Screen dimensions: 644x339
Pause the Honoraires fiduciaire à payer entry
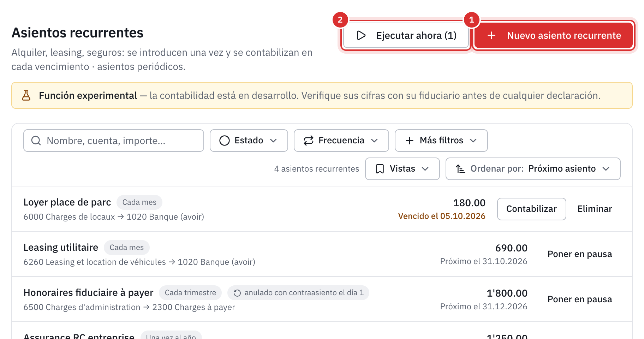(580, 299)
